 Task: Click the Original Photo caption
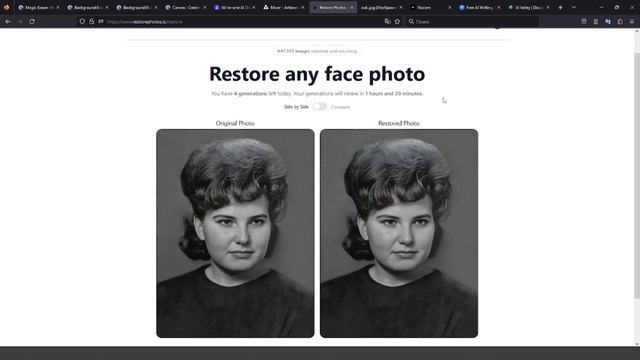[235, 123]
